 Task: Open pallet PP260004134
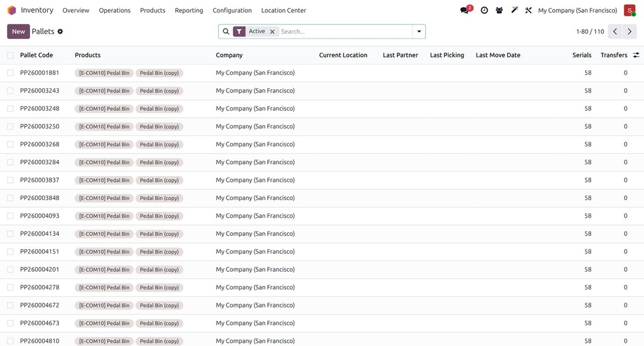tap(40, 234)
